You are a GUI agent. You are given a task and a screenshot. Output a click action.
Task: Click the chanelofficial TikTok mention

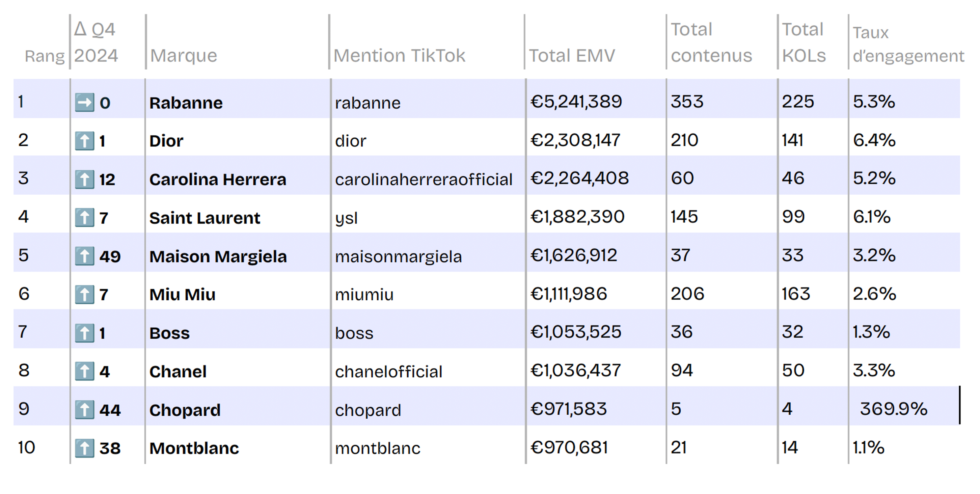pos(389,372)
